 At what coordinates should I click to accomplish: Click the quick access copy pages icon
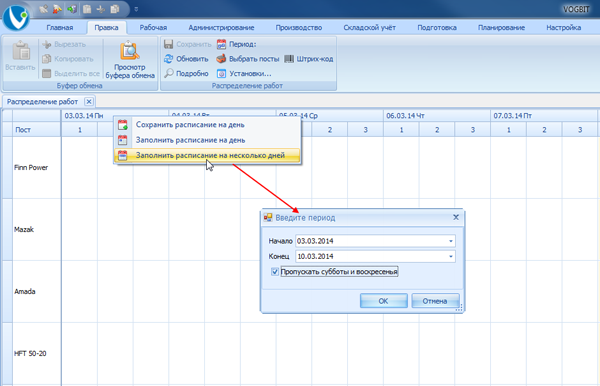pyautogui.click(x=115, y=9)
